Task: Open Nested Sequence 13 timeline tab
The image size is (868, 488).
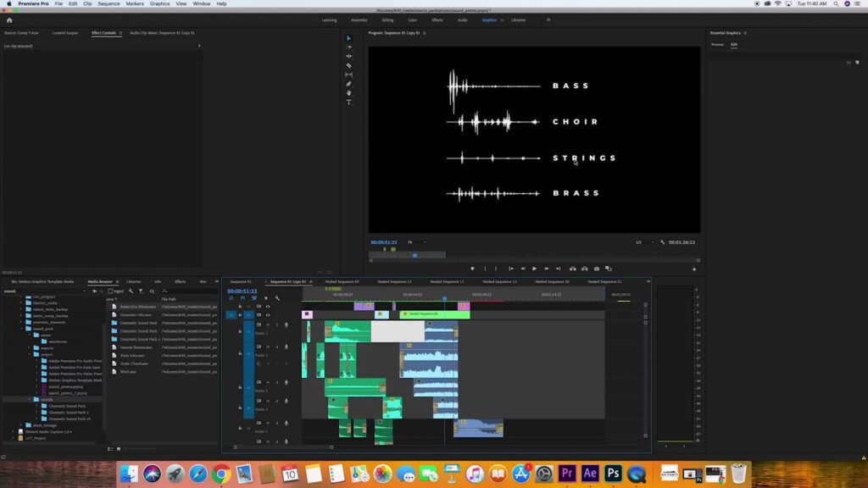Action: 394,281
